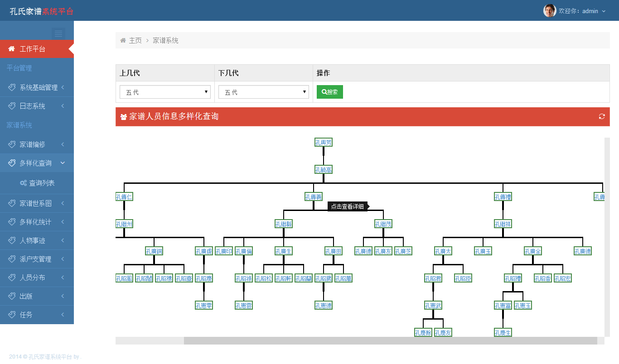Screen dimensions: 619x364
Task: Click the green 搜索 search button
Action: tap(330, 92)
